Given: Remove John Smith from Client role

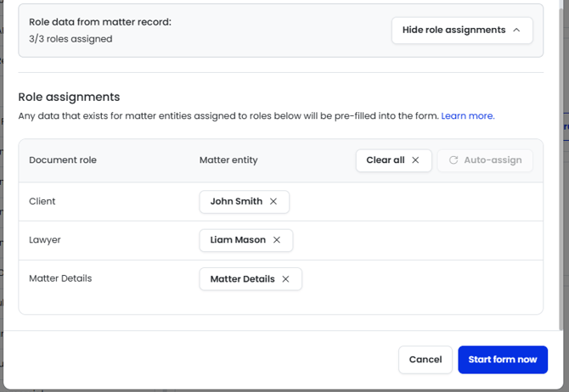Looking at the screenshot, I should 273,202.
